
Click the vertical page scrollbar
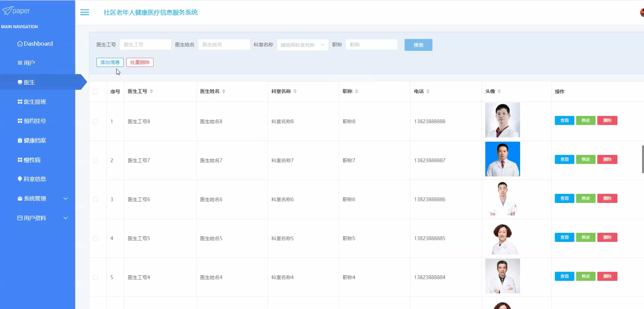tap(643, 159)
